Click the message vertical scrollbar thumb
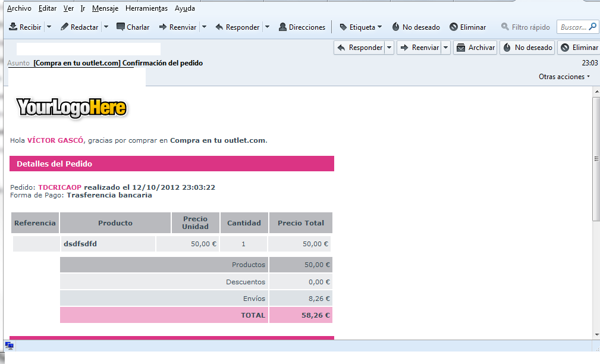 pos(596,158)
